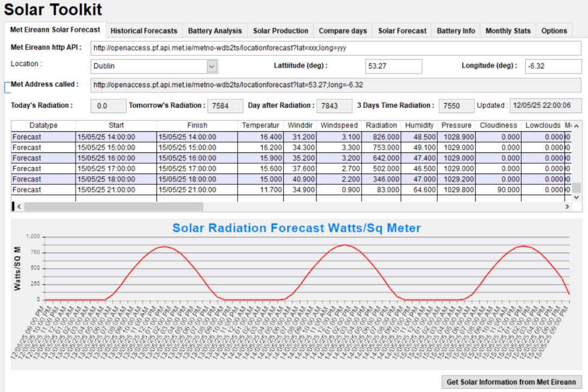Expand the Location dropdown arrow
This screenshot has width=588, height=392.
tap(212, 66)
